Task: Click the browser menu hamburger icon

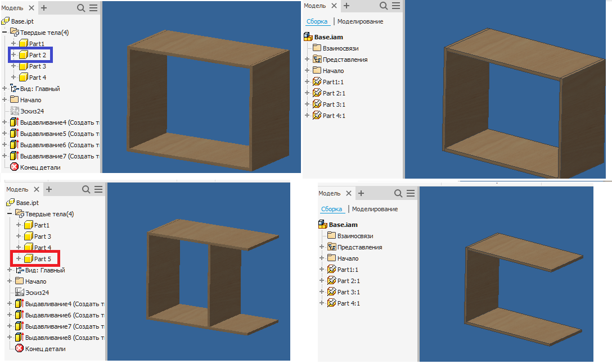Action: pos(93,8)
